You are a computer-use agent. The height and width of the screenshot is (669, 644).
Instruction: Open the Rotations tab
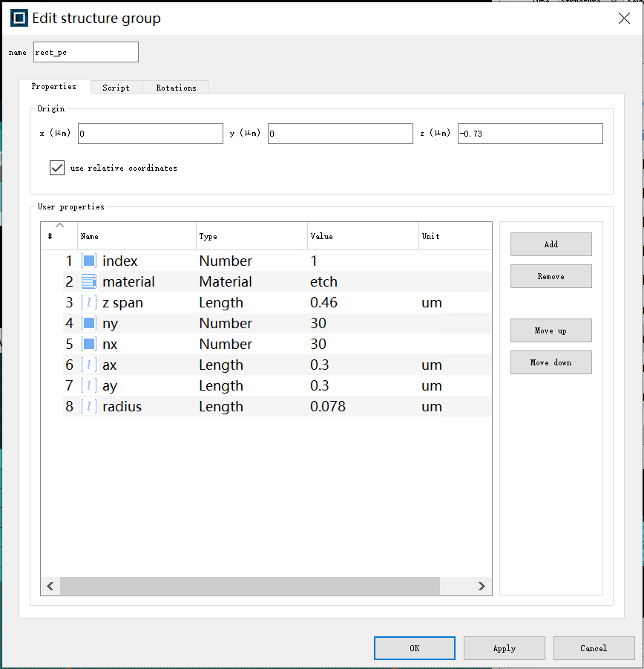pyautogui.click(x=176, y=88)
